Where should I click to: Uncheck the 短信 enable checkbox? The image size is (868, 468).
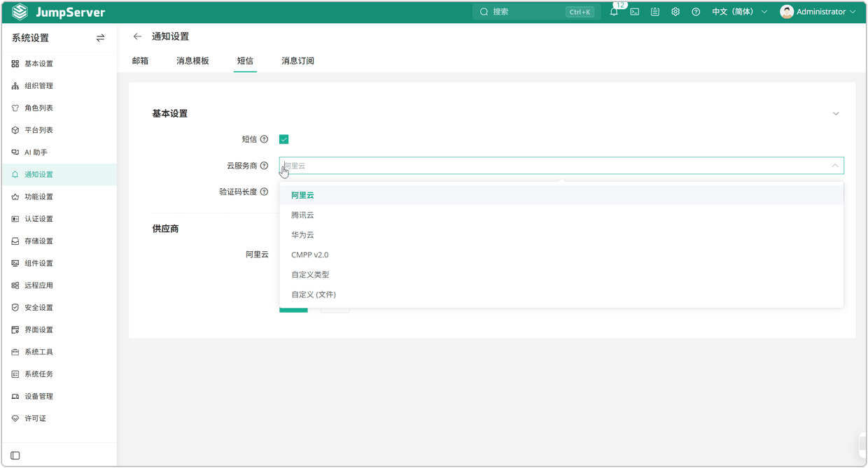pyautogui.click(x=283, y=139)
